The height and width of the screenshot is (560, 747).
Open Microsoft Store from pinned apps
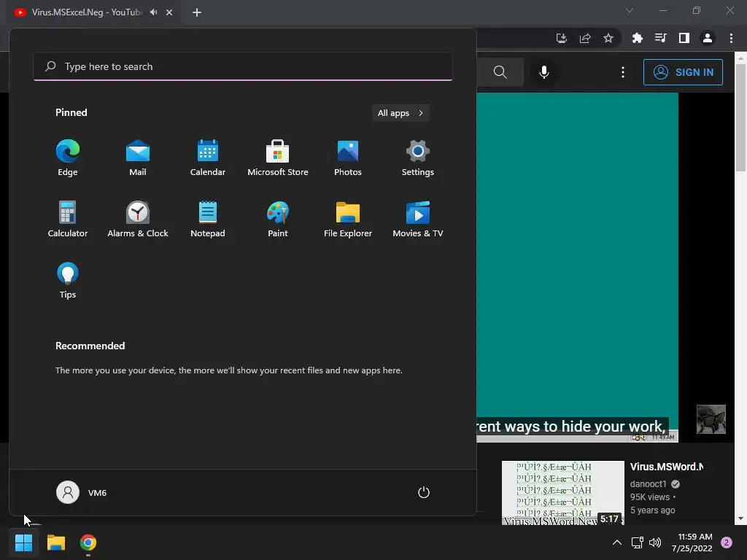(278, 157)
